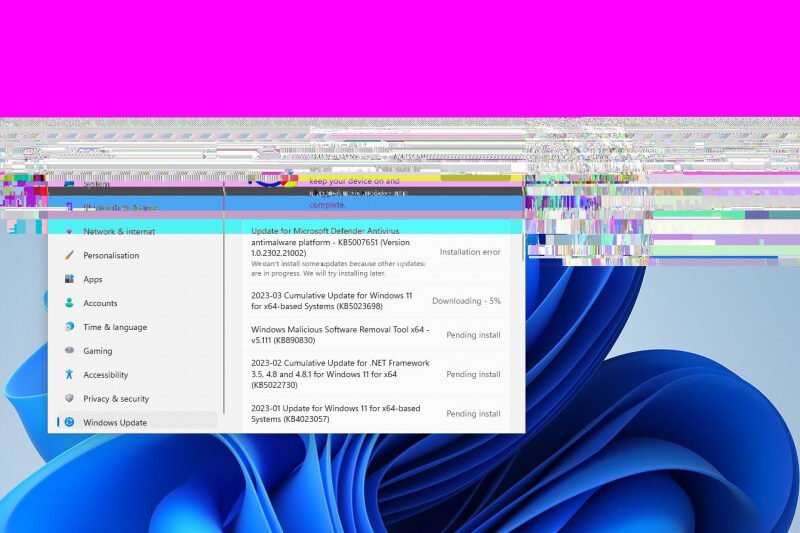The height and width of the screenshot is (533, 800).
Task: Click the Gaming controller icon
Action: pos(69,350)
